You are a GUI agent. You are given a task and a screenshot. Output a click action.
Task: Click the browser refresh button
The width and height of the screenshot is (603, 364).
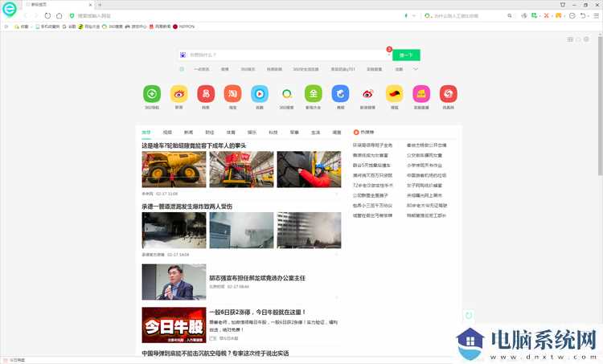point(47,16)
